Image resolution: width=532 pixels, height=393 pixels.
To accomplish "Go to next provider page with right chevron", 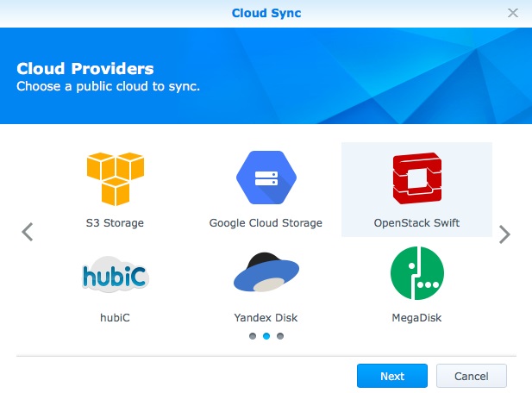I will click(505, 234).
